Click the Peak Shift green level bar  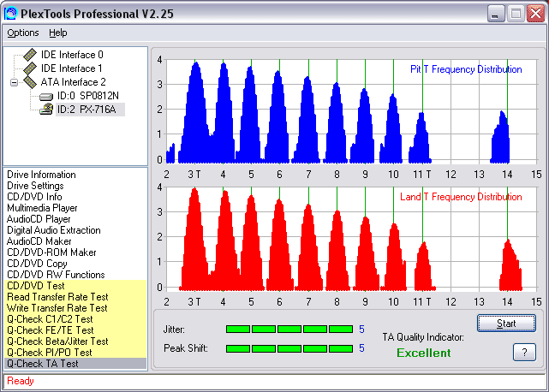[289, 348]
